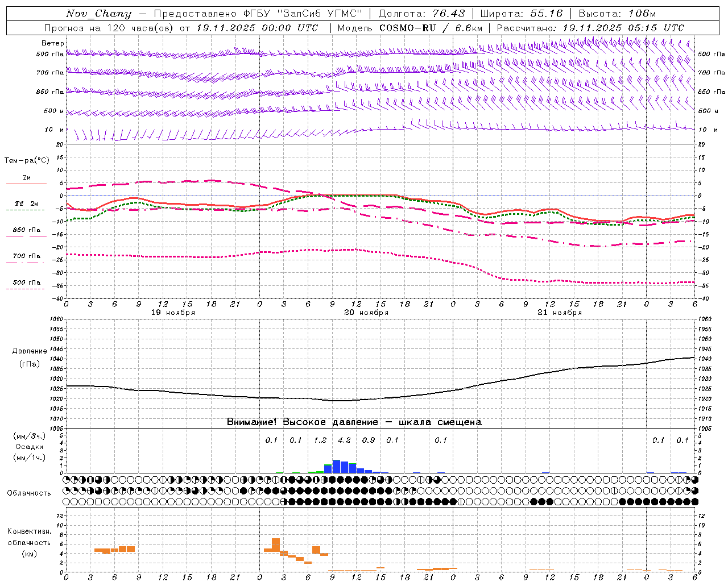Click the "Ветер" wind panel label
Viewport: 728px width, 582px height.
click(x=53, y=43)
